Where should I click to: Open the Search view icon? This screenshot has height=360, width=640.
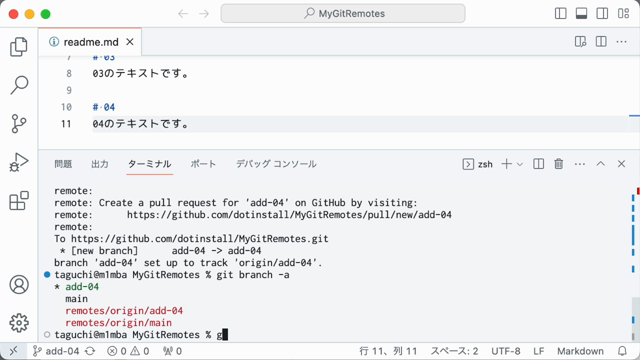click(x=19, y=85)
